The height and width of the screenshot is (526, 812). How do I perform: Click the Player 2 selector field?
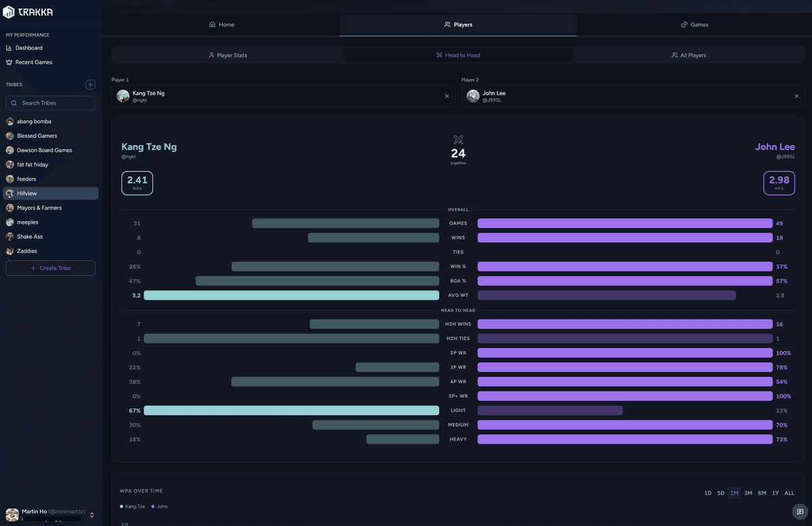pos(633,96)
